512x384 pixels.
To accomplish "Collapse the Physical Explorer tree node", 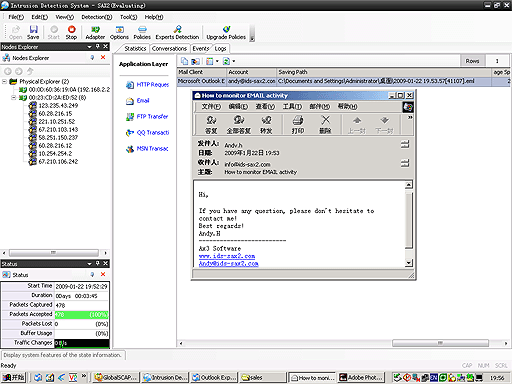I will tap(4, 81).
